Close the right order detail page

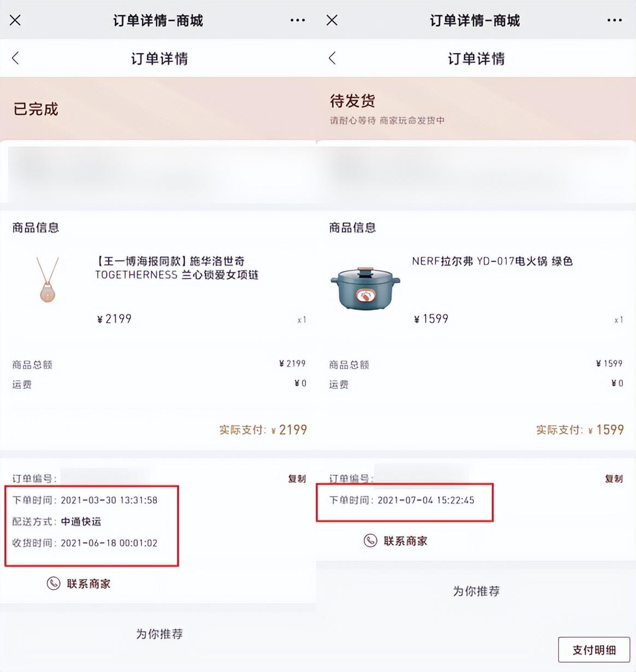click(332, 20)
